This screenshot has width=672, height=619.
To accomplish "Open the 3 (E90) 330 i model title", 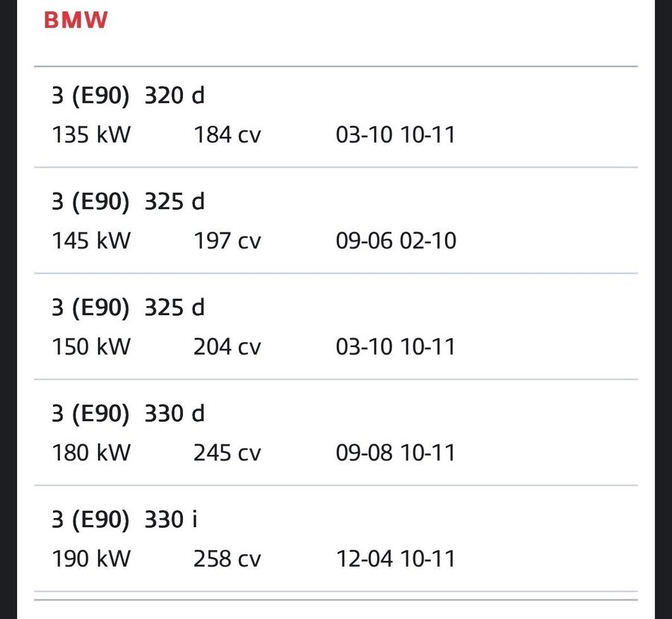I will [125, 520].
